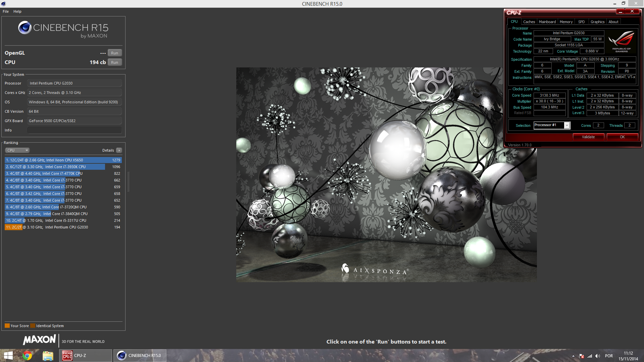The image size is (644, 362).
Task: Open the File menu
Action: point(6,11)
